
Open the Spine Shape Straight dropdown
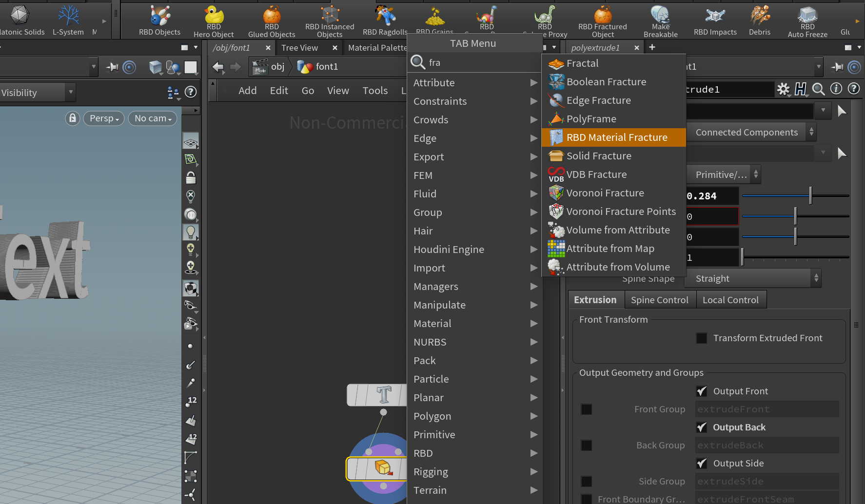click(753, 278)
